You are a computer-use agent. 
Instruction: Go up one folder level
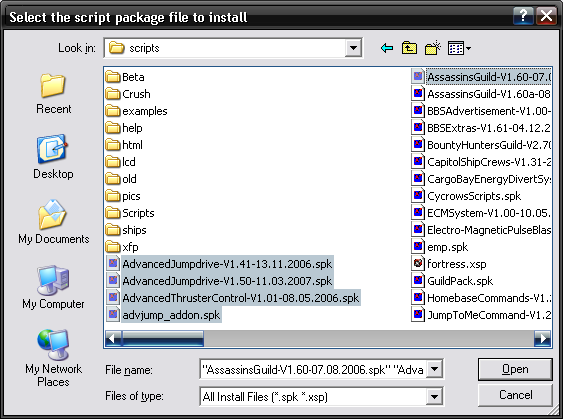(409, 48)
